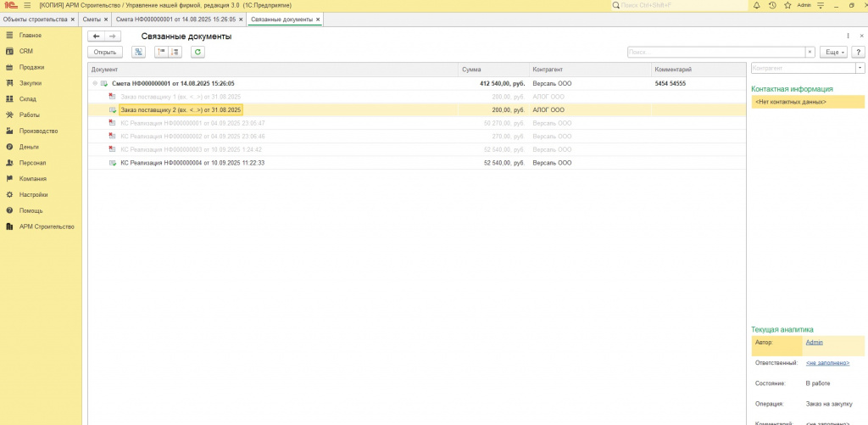Click the Открыть button
The width and height of the screenshot is (868, 425).
pyautogui.click(x=104, y=52)
